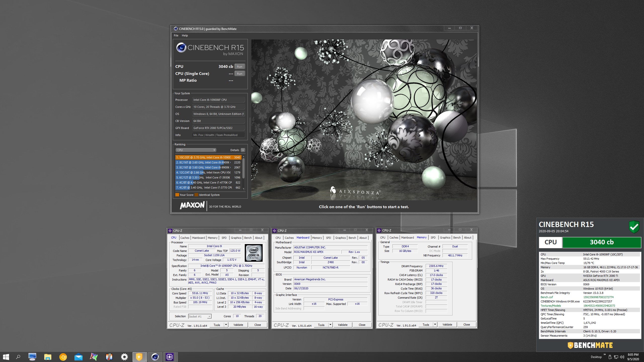
Task: Run the CPU (Single Core) test
Action: tap(239, 74)
